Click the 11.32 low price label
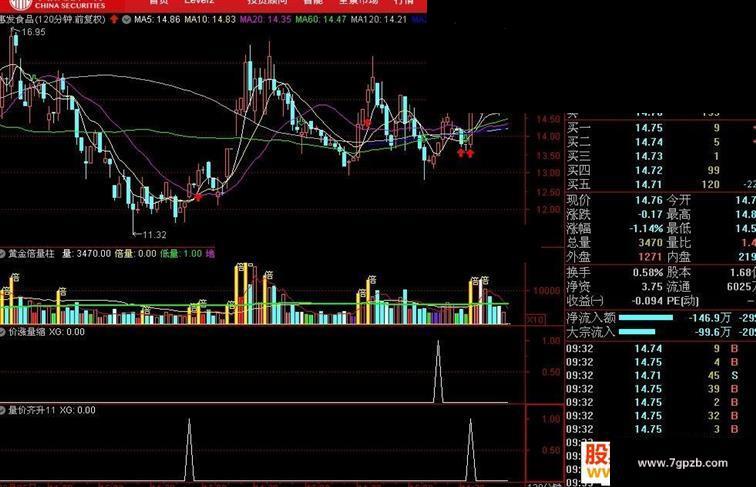Viewport: 756px width, 487px height. (x=154, y=235)
